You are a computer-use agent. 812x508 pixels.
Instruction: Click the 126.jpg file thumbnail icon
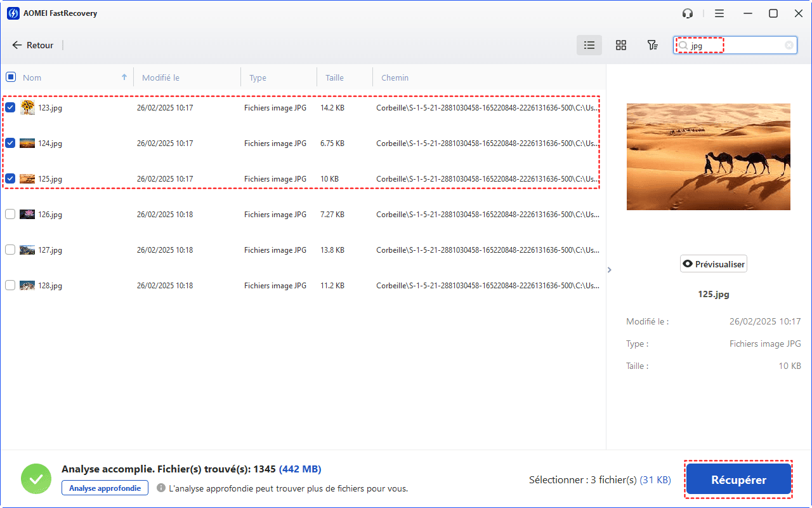click(x=27, y=215)
